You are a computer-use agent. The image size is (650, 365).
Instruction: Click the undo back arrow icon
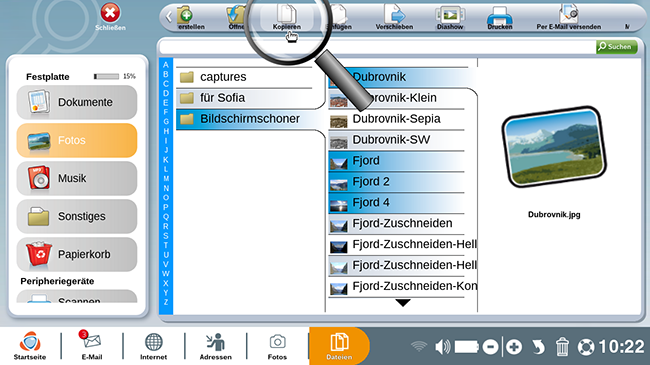tap(538, 347)
